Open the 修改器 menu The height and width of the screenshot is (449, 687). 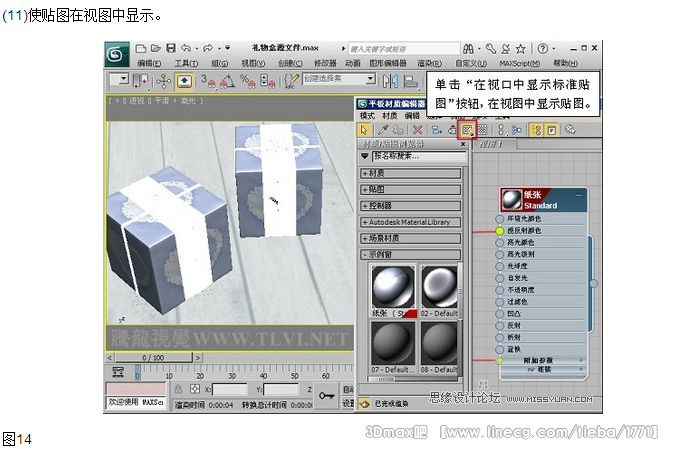[x=325, y=64]
